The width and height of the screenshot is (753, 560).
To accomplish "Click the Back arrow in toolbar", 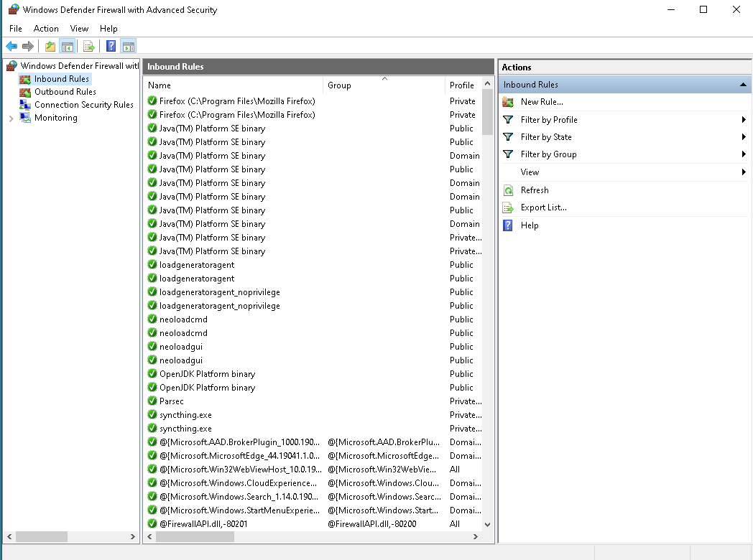I will (x=11, y=47).
